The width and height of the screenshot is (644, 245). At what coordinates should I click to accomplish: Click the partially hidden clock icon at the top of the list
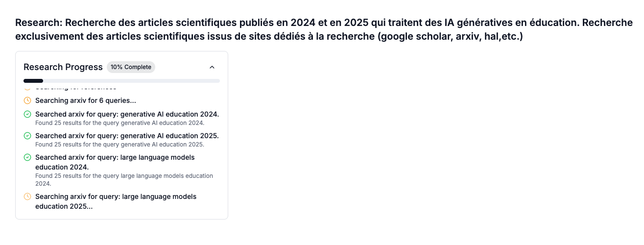pos(27,89)
